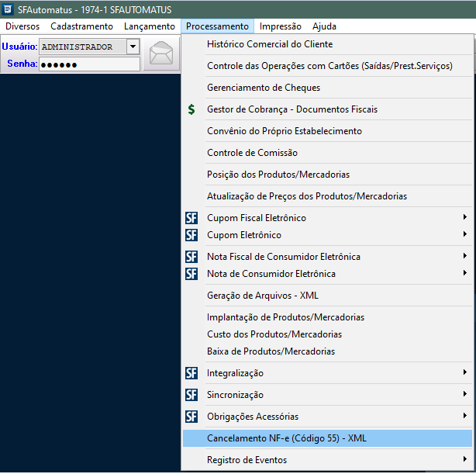Choose Gerenciamento de Cheques
Screen dimensions: 476x474
coord(252,88)
